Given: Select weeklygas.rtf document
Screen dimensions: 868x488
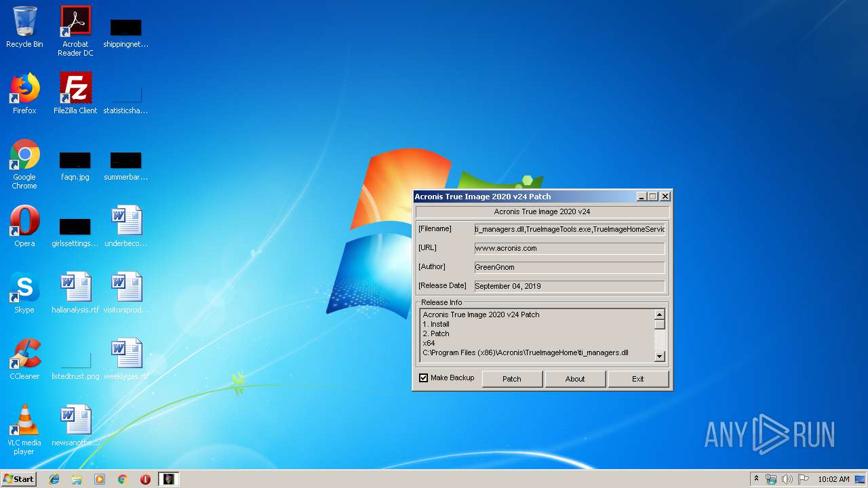Looking at the screenshot, I should [126, 359].
